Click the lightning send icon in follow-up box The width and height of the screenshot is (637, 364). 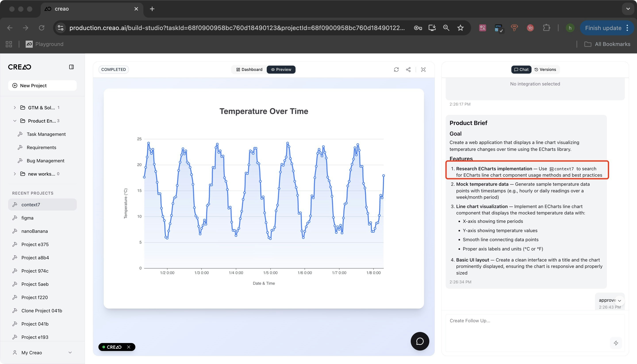616,343
